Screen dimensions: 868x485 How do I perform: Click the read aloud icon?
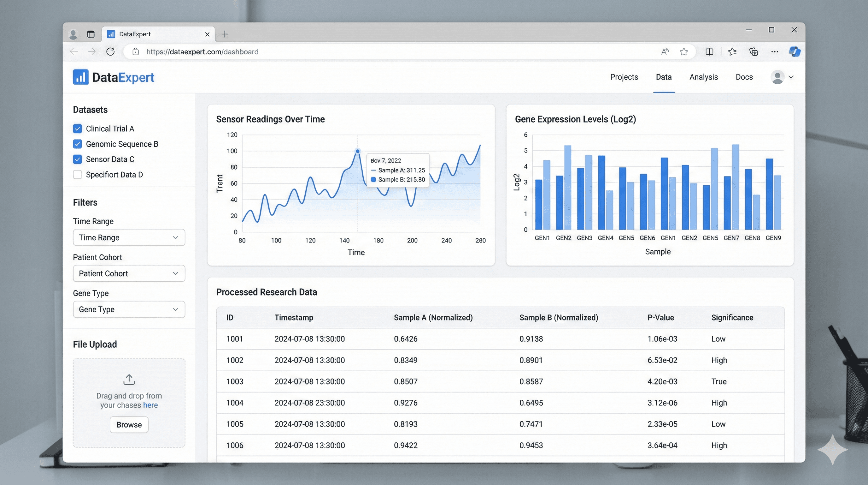pos(665,51)
